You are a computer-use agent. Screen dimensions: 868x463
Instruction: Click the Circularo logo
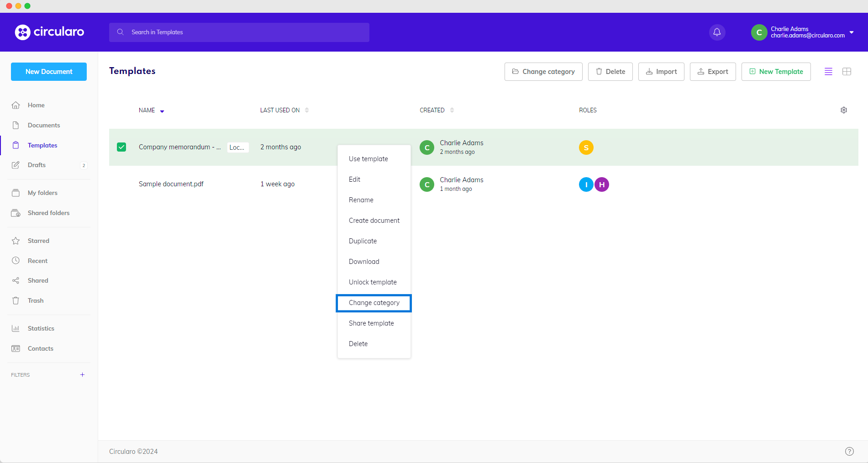[49, 32]
